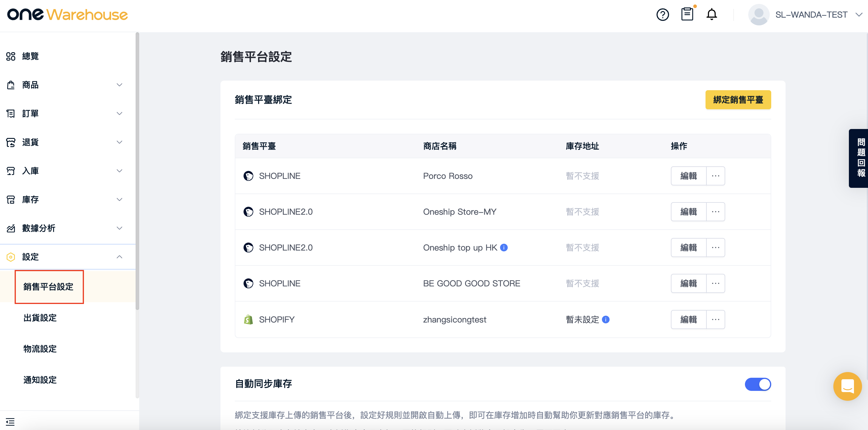Image resolution: width=868 pixels, height=430 pixels.
Task: Click the 商品 bag icon
Action: pos(11,85)
